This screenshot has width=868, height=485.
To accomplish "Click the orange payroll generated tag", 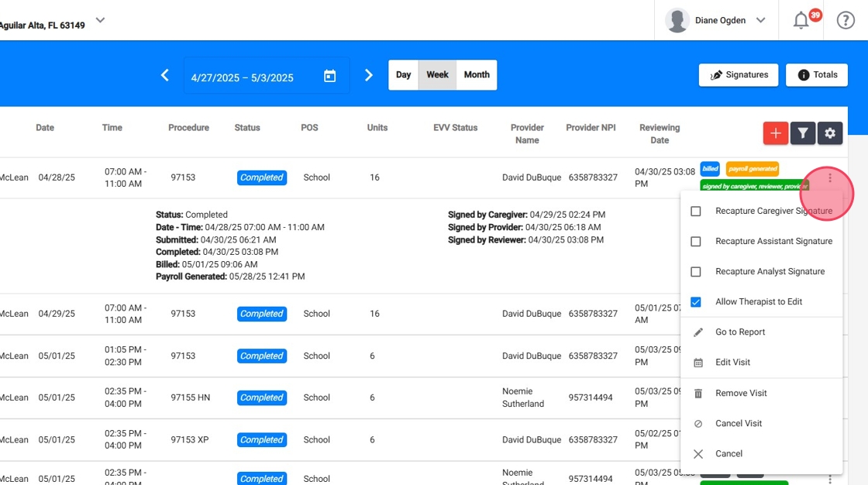I will (x=752, y=168).
